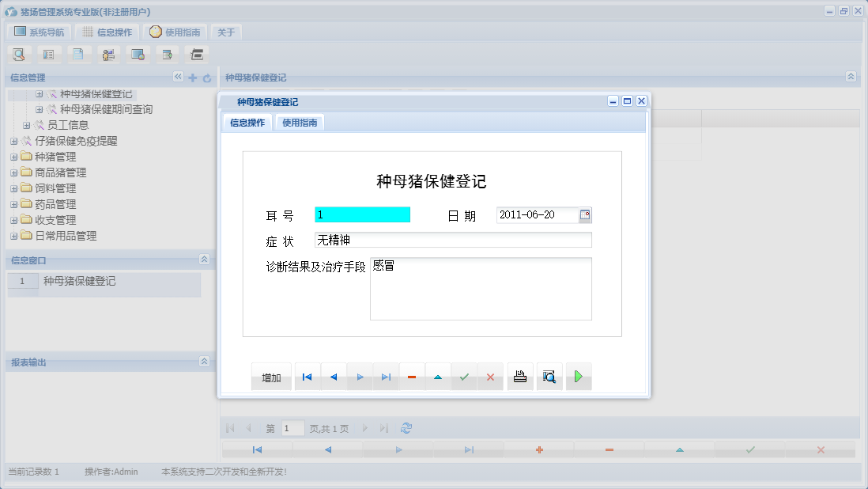Screen dimensions: 868x489
Task: Confirm changes with the green check icon
Action: (464, 377)
